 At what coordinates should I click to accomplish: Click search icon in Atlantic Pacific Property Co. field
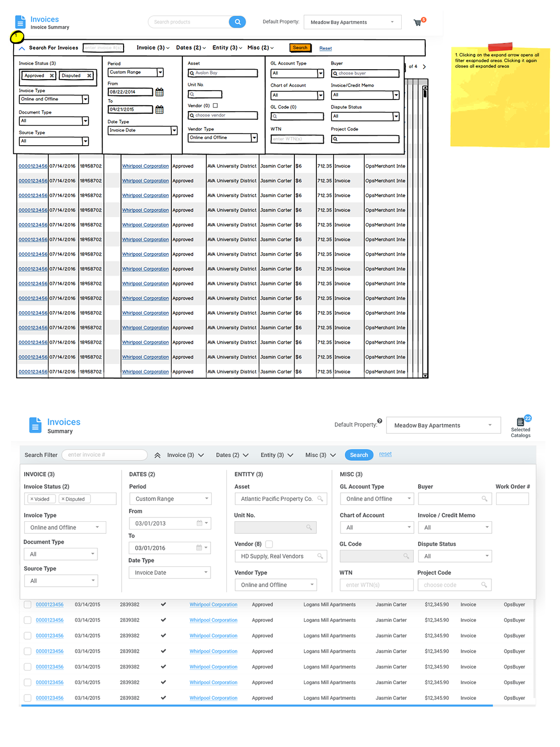pyautogui.click(x=320, y=499)
